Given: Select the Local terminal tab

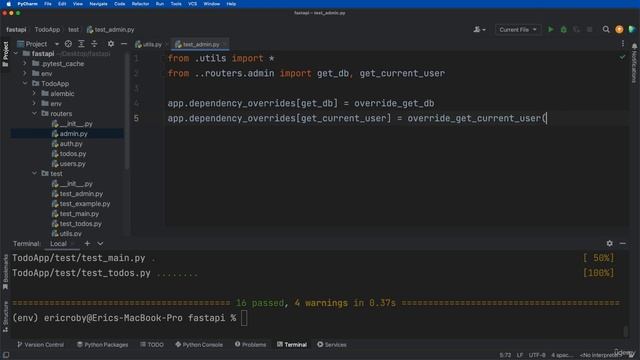Looking at the screenshot, I should [58, 244].
